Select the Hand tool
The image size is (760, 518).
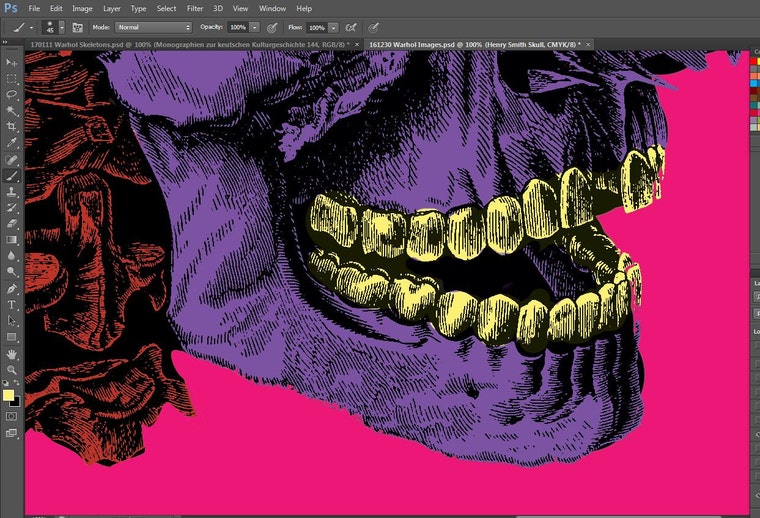[x=11, y=355]
